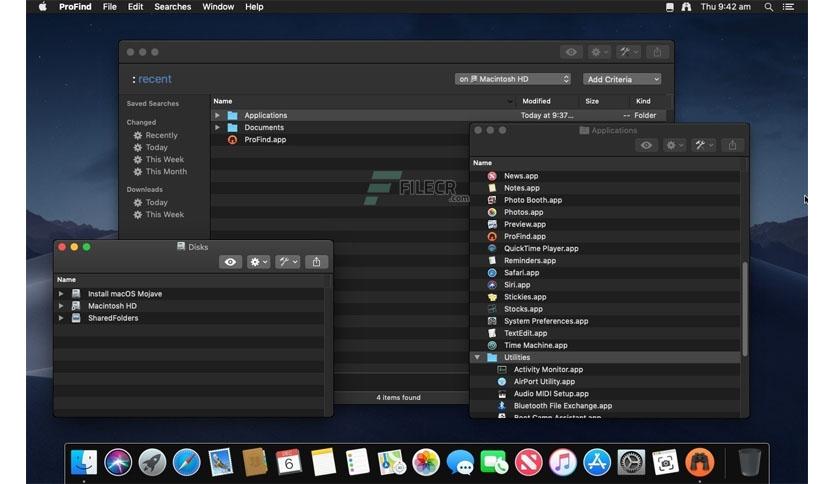Expand SharedFolders in Disks window
Image resolution: width=836 pixels, height=484 pixels.
coord(61,318)
